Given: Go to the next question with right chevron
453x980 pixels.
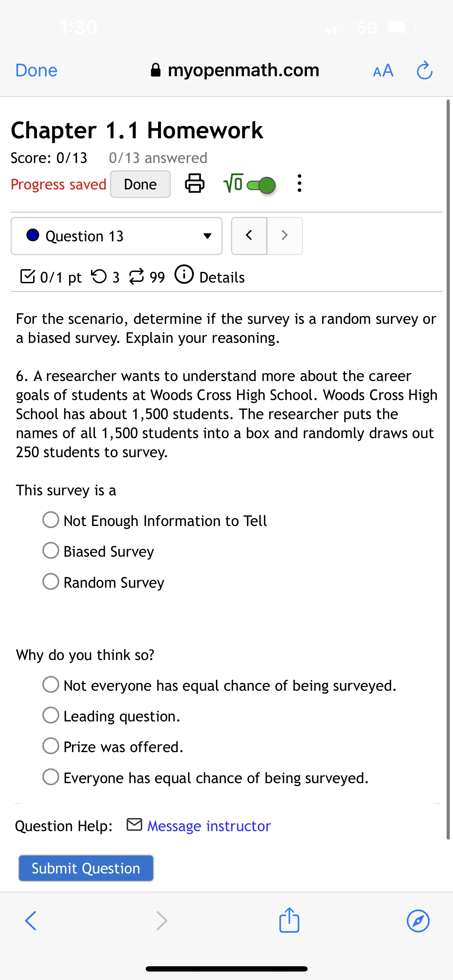Looking at the screenshot, I should (284, 236).
